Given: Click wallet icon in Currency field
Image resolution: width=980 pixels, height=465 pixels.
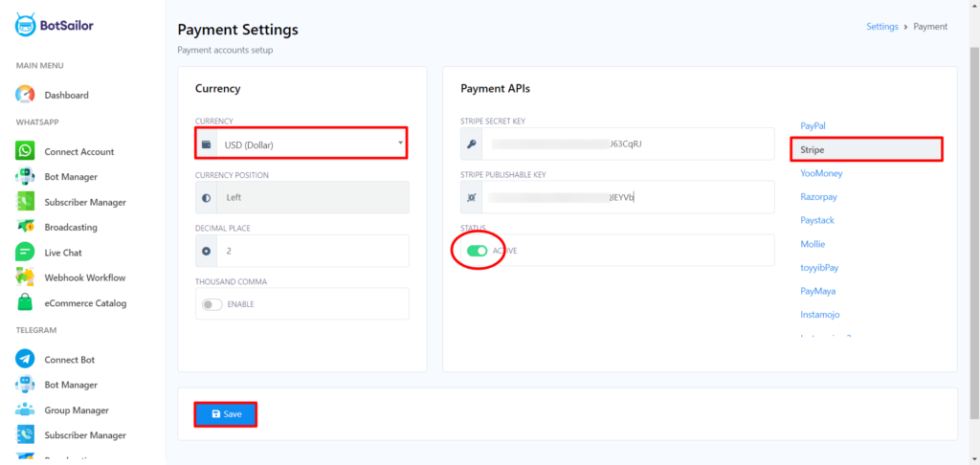Looking at the screenshot, I should tap(207, 144).
